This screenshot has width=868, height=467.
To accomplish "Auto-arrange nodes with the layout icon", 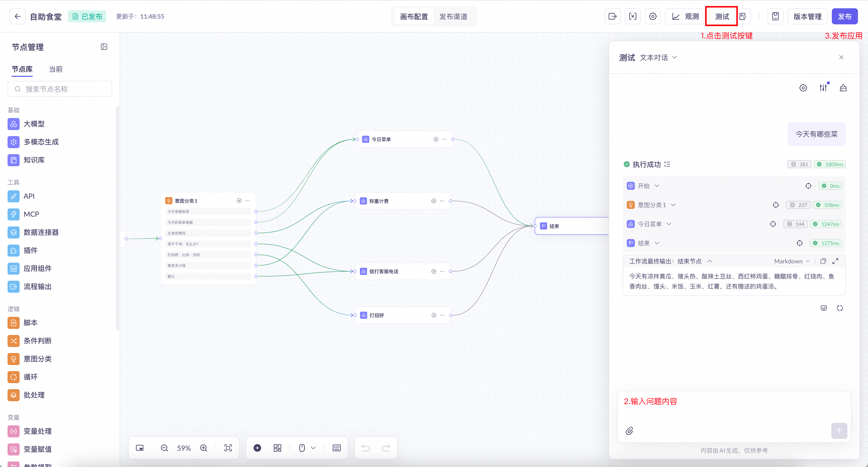I will coord(277,448).
